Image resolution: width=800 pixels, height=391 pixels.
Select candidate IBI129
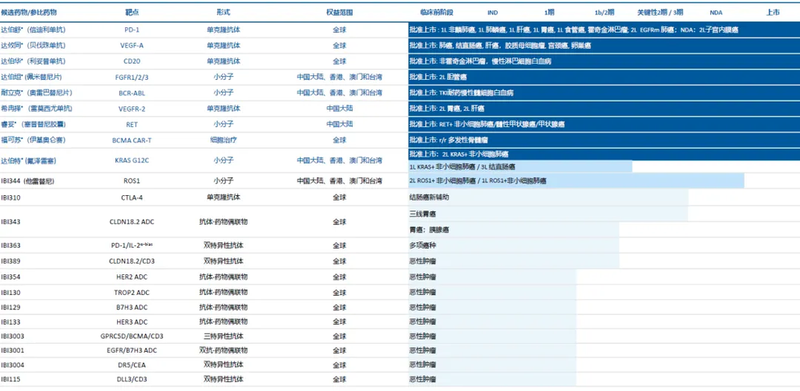click(x=10, y=307)
